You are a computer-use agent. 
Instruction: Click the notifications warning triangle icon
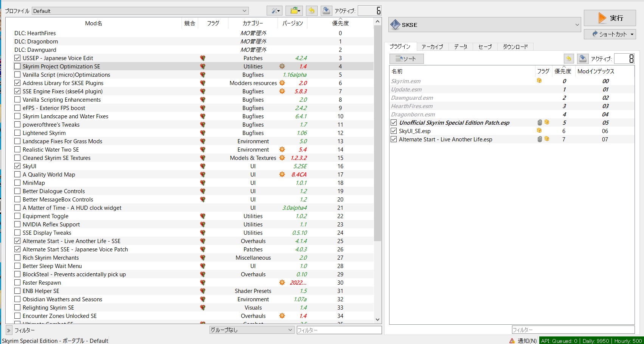(x=512, y=341)
